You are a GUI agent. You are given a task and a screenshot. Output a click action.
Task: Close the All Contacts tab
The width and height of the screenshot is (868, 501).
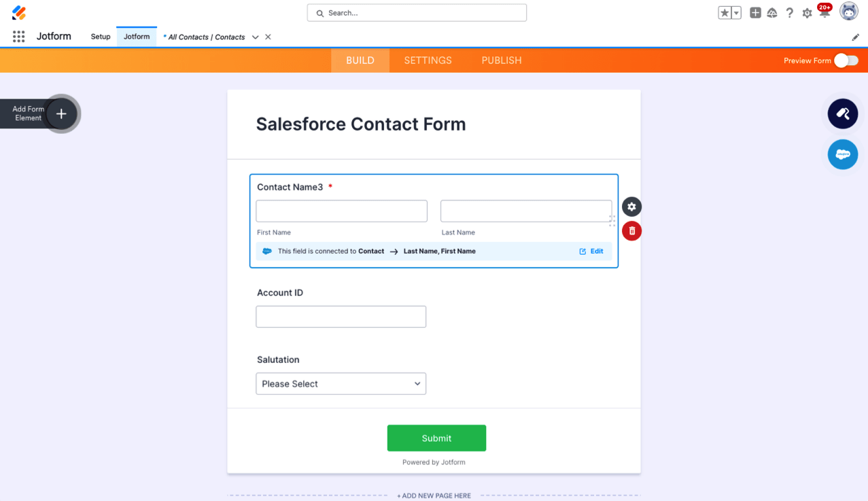pyautogui.click(x=268, y=37)
